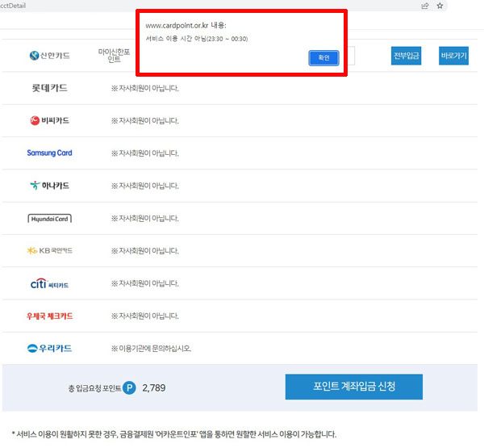Click the Shinhan Card logo
This screenshot has height=448, width=484.
(x=50, y=56)
